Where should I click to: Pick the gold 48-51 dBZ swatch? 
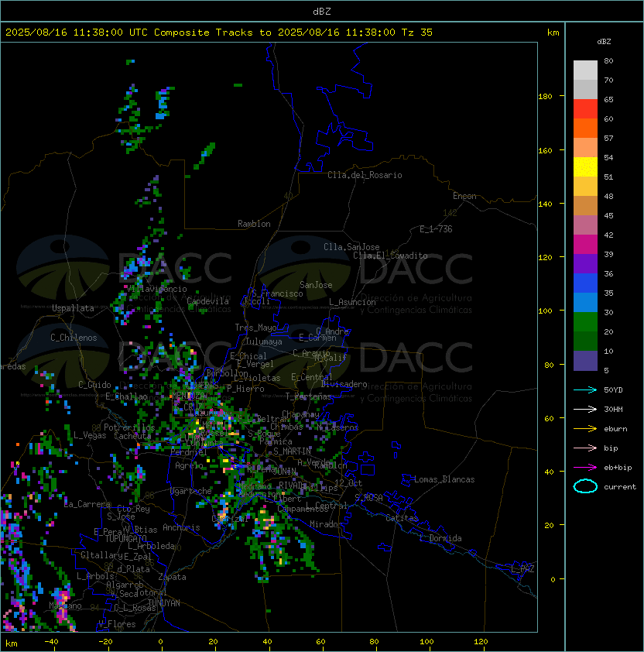click(585, 187)
